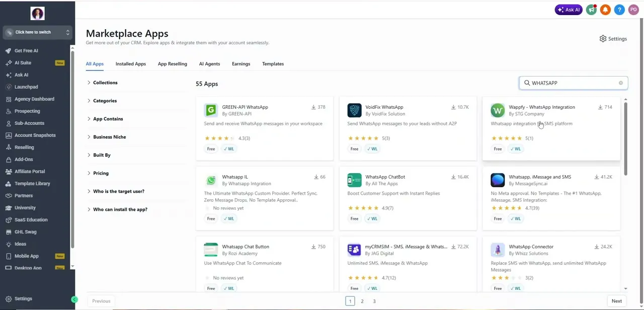
Task: Open University sidebar icon
Action: (9, 208)
